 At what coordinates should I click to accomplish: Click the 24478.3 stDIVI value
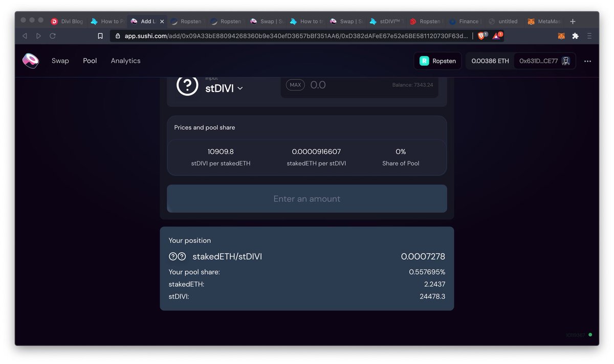pyautogui.click(x=433, y=297)
